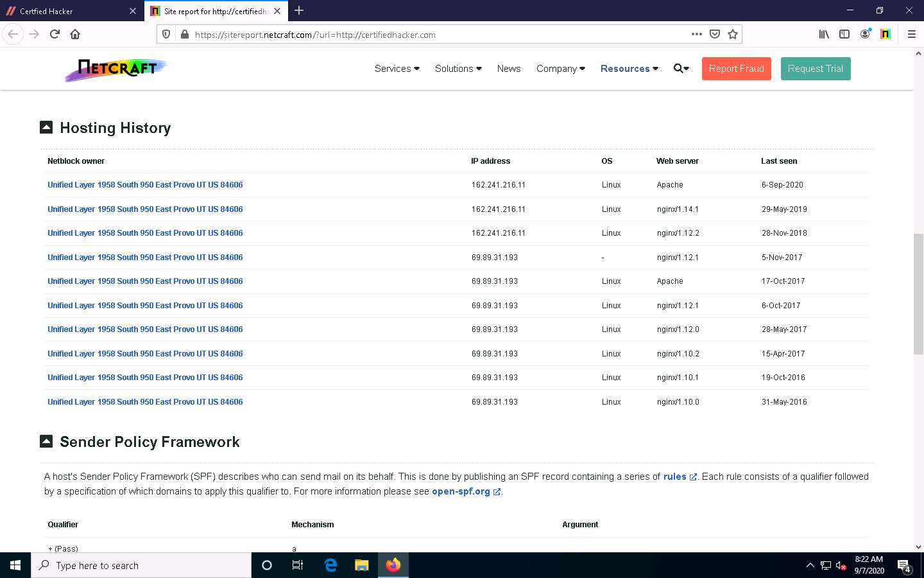The width and height of the screenshot is (924, 578).
Task: Close the Site report tab
Action: [x=277, y=11]
